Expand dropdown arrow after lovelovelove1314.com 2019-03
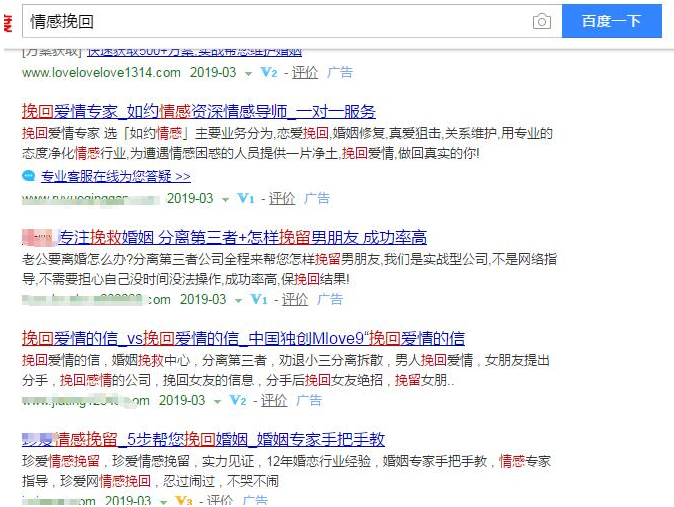The width and height of the screenshot is (674, 507). tap(248, 74)
